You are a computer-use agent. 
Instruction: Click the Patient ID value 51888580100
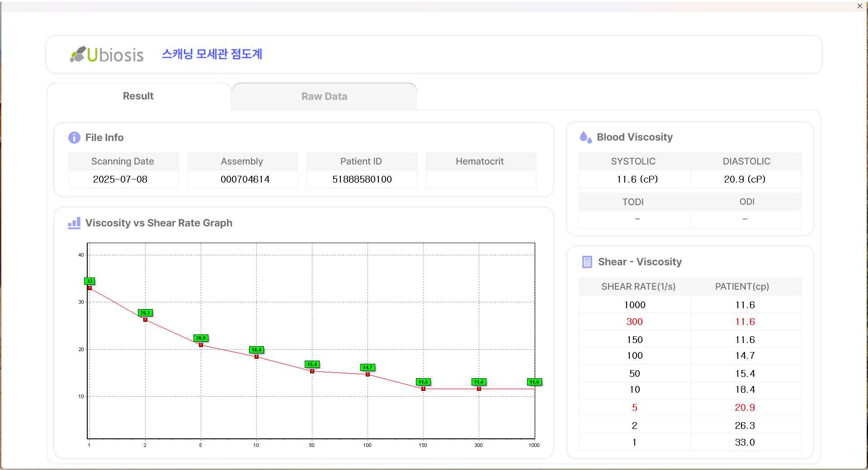coord(362,179)
